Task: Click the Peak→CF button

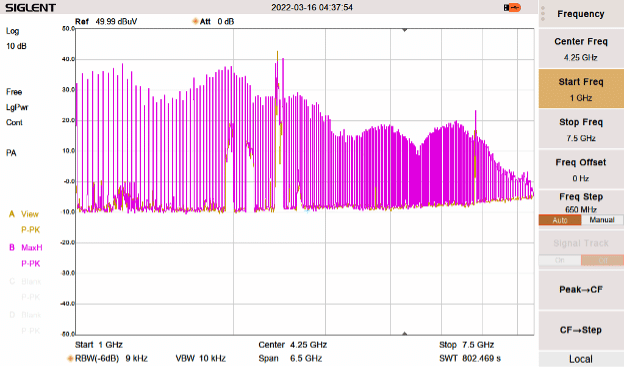Action: pos(581,290)
